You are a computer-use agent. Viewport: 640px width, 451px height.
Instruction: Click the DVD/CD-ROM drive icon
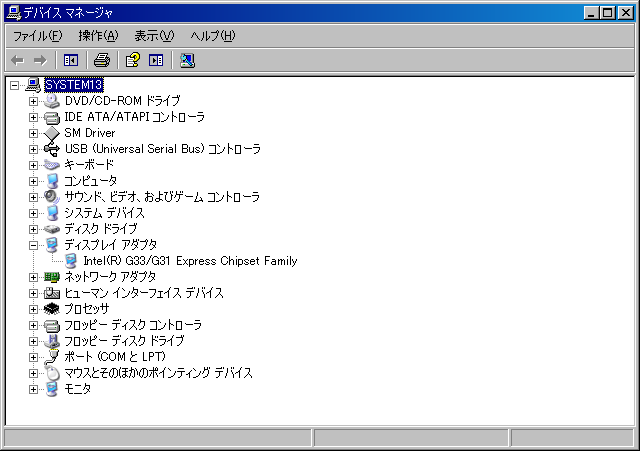(52, 101)
